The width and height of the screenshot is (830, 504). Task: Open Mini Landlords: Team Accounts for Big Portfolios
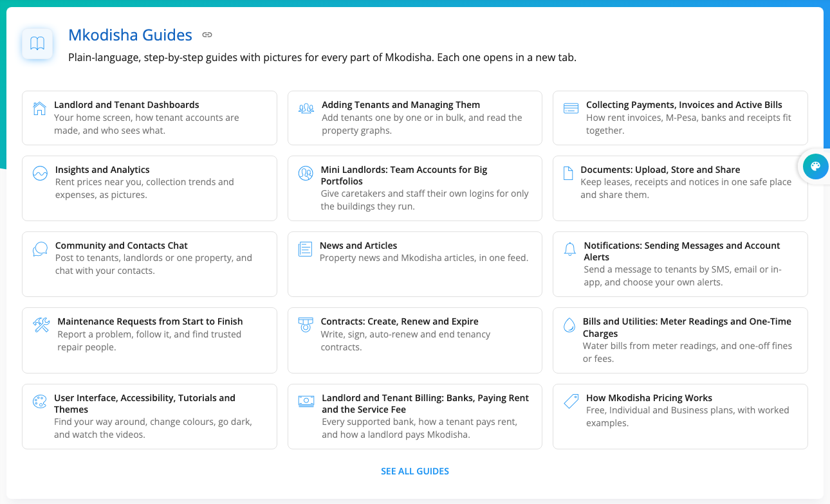[x=404, y=175]
